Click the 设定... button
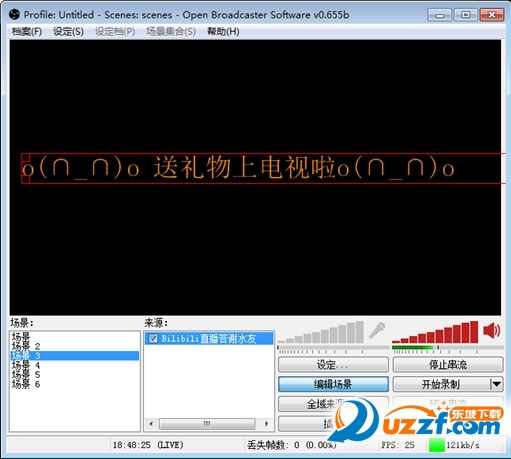 (333, 365)
